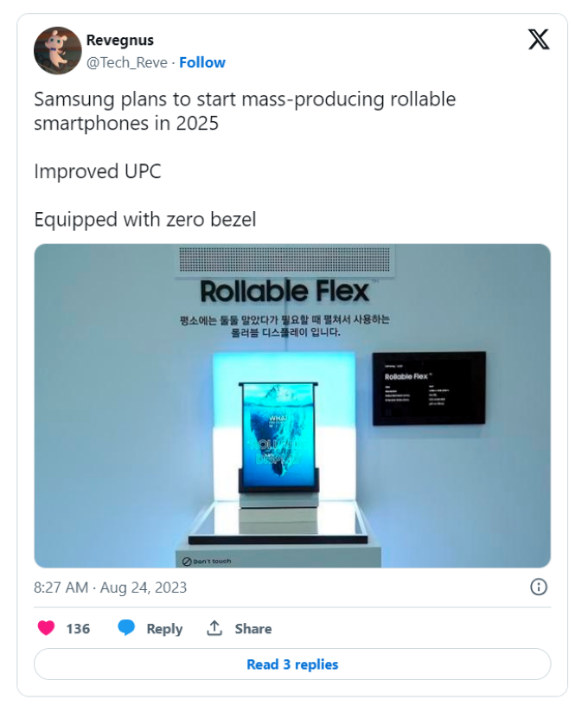
Task: Follow the Tech_Reve account
Action: [x=202, y=62]
